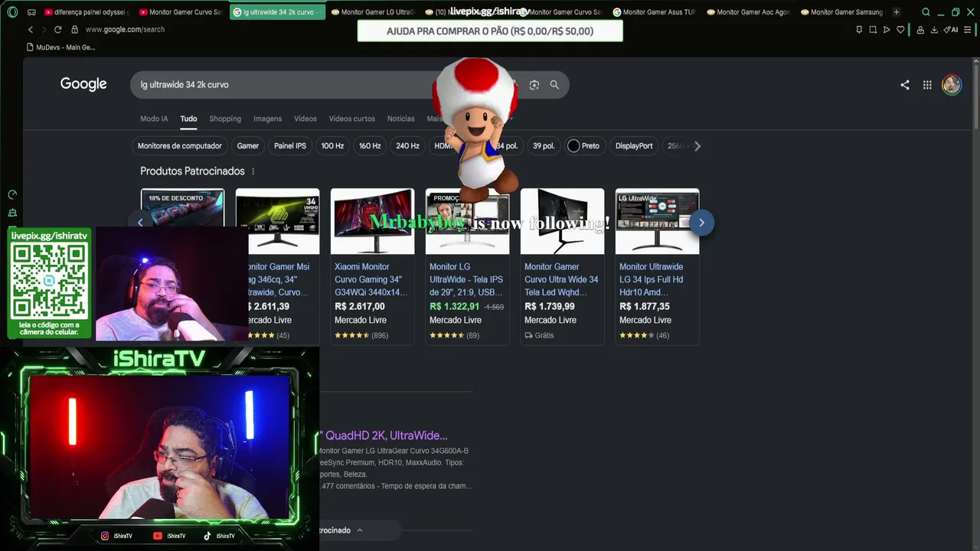Viewport: 980px width, 551px height.
Task: Filter by 100 Hz refresh rate
Action: click(x=332, y=146)
